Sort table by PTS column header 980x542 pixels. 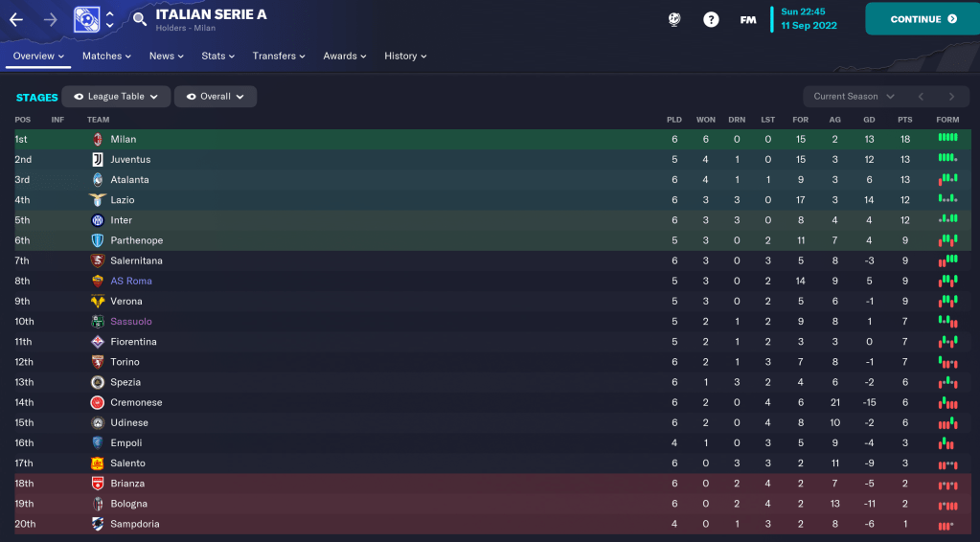pos(905,120)
